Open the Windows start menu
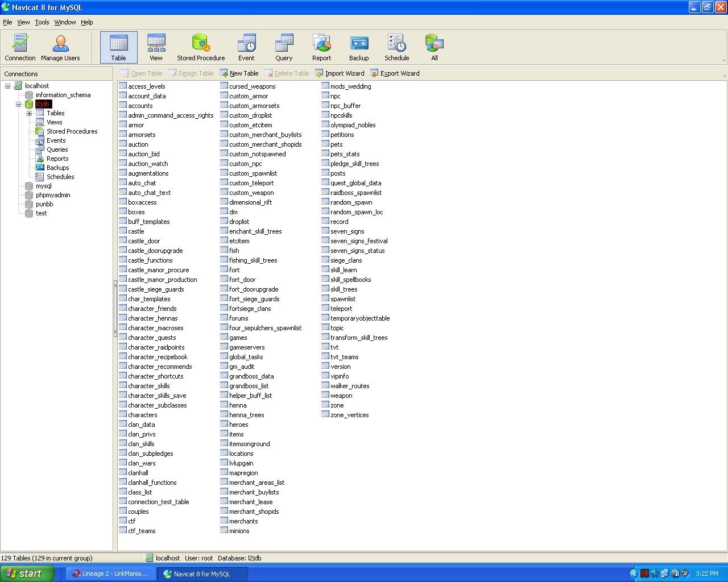This screenshot has width=728, height=582. (27, 573)
